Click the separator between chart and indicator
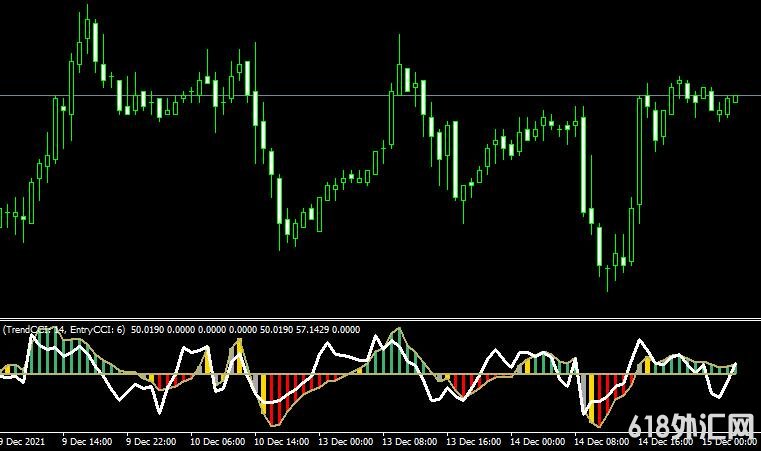The height and width of the screenshot is (451, 761). pos(380,319)
